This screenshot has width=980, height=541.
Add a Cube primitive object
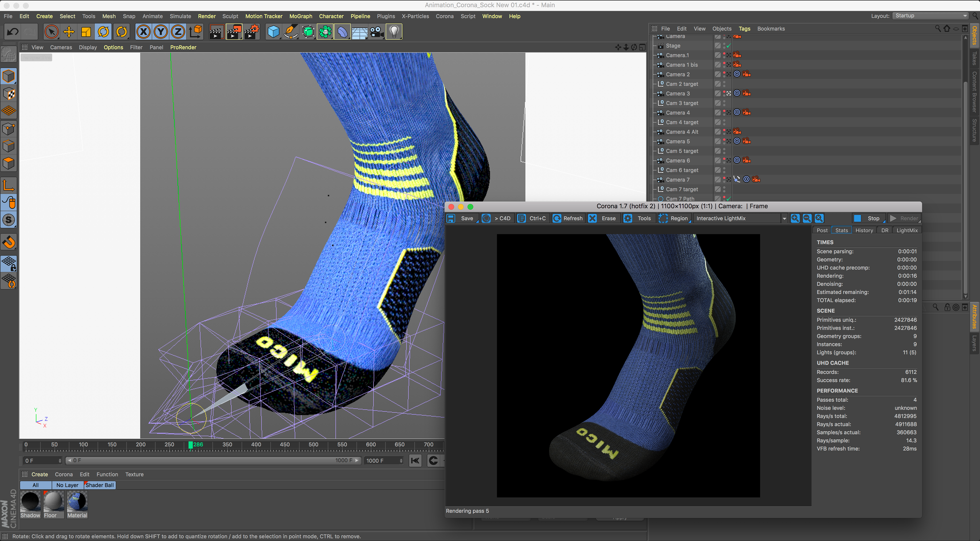click(x=273, y=32)
